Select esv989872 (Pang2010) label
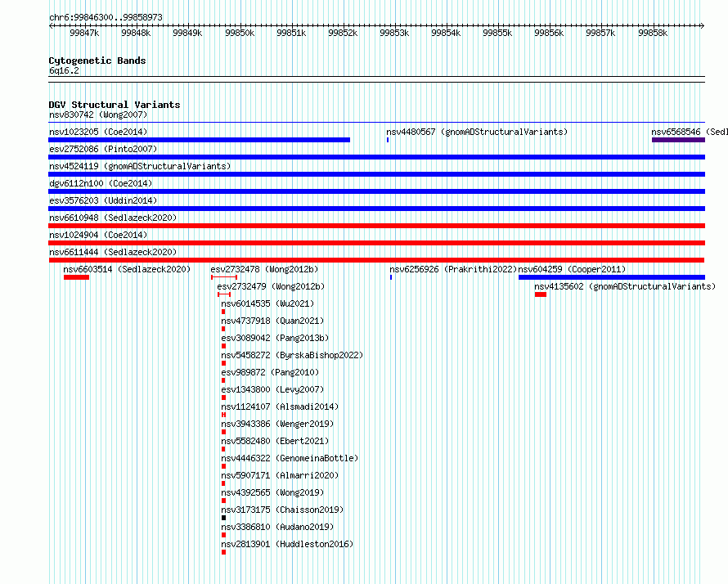This screenshot has width=728, height=584. coord(270,372)
